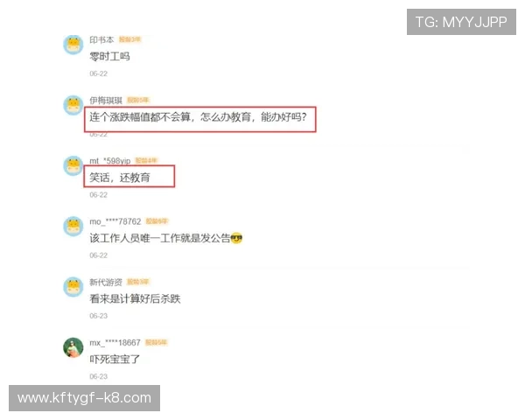Open the username mx_****18667

click(x=115, y=343)
